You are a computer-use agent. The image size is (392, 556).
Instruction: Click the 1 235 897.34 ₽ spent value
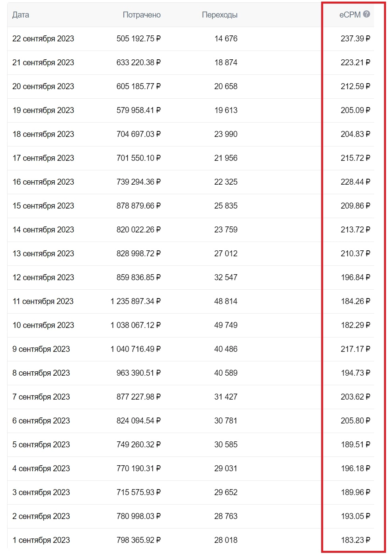click(x=136, y=301)
